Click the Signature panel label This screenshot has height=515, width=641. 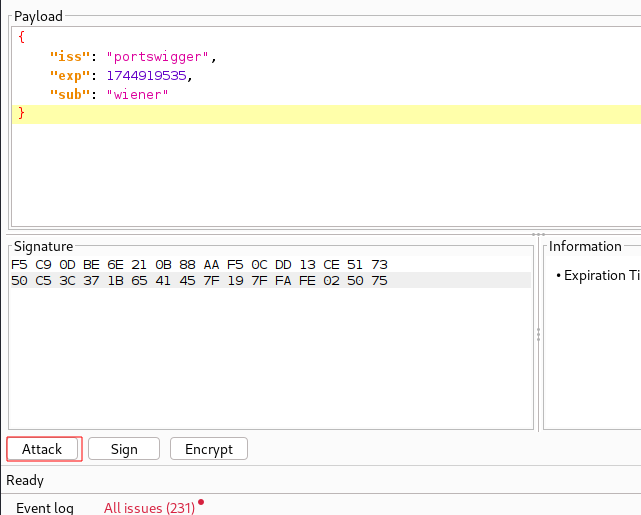[43, 246]
